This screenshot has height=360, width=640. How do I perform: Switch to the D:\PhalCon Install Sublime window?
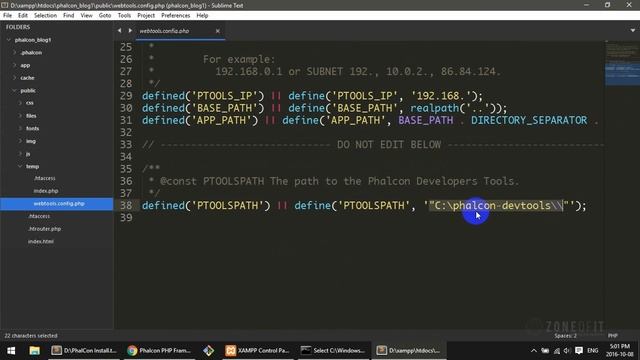84,351
